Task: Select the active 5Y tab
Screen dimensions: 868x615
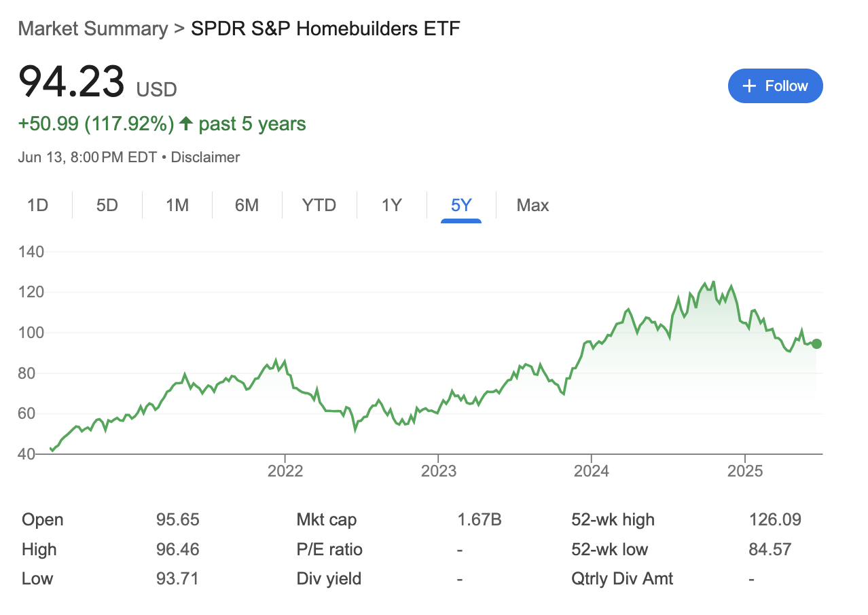Action: coord(461,205)
